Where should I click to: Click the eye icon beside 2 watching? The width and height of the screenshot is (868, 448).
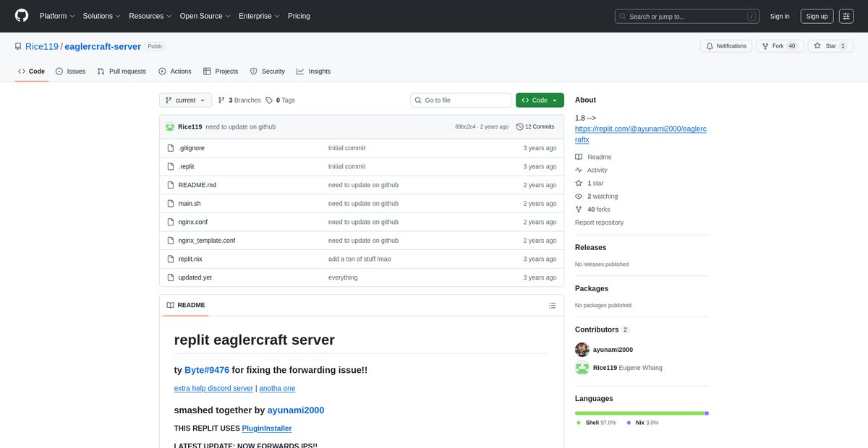click(579, 197)
